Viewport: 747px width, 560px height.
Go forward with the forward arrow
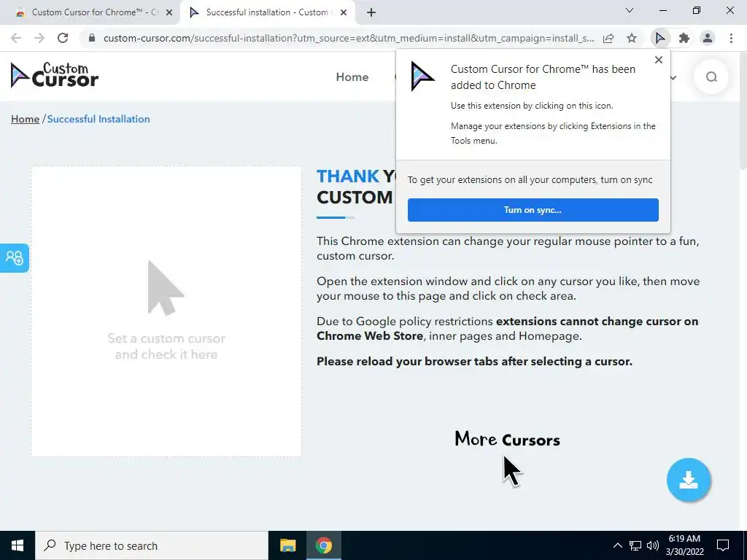(39, 38)
